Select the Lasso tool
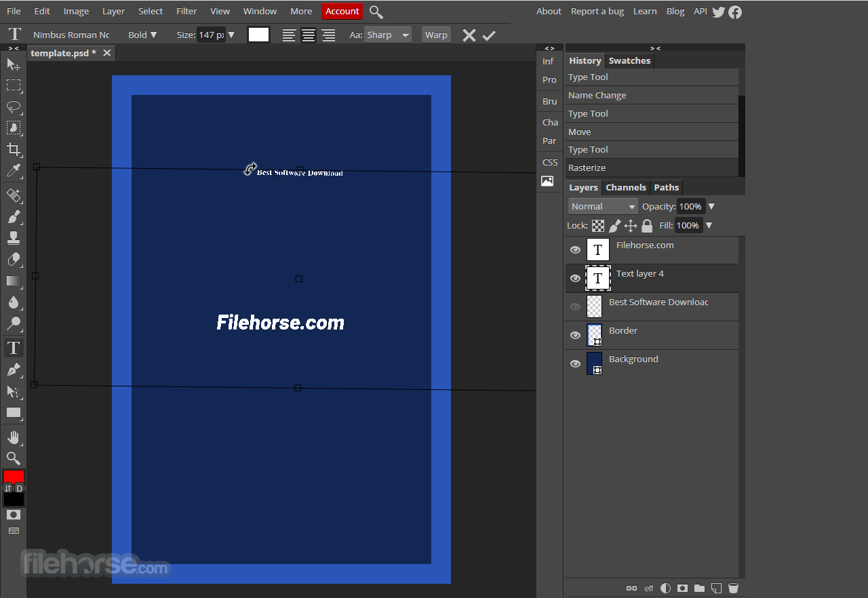Image resolution: width=868 pixels, height=598 pixels. (x=14, y=106)
